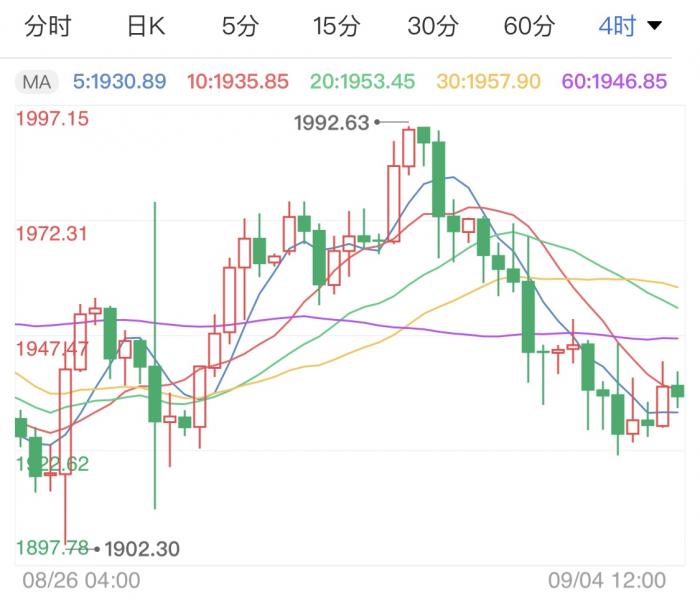Show the 60分 interval chart

pyautogui.click(x=528, y=27)
